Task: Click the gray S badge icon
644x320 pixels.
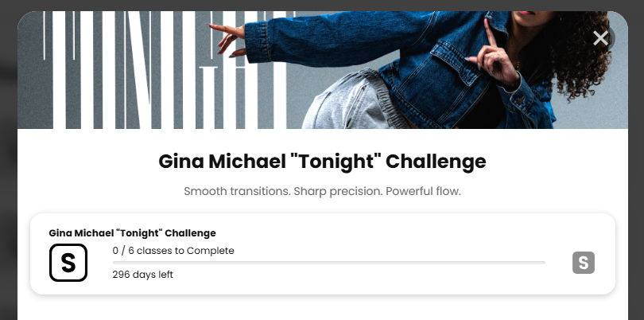Action: (584, 263)
